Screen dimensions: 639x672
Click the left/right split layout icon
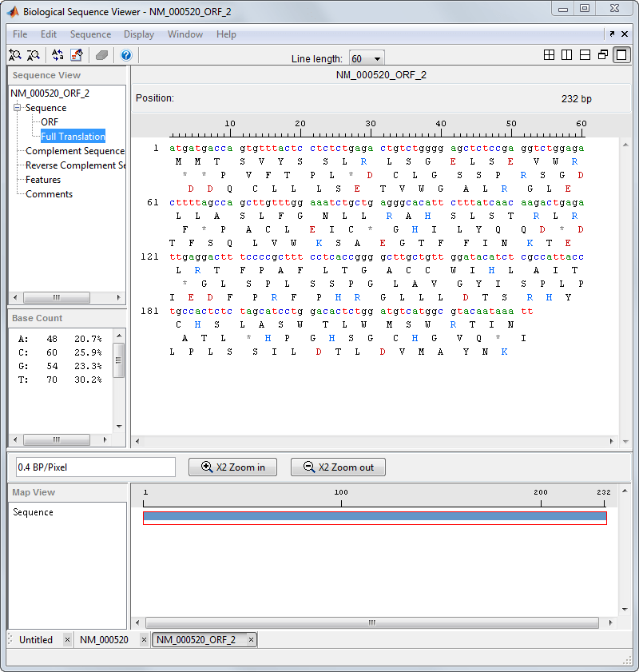(566, 55)
